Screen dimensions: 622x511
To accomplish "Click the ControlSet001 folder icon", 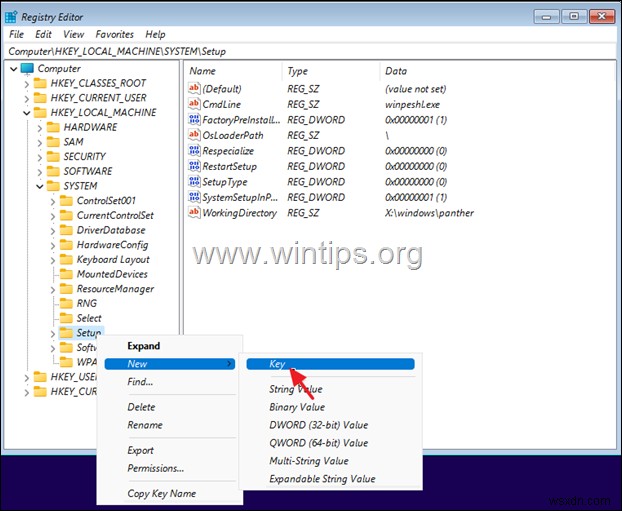I will click(x=66, y=201).
